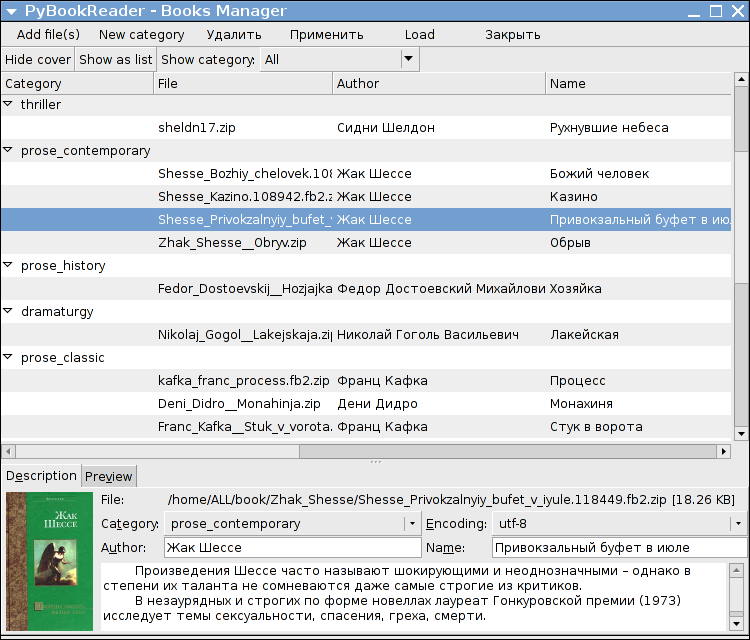The height and width of the screenshot is (640, 750).
Task: Sort by the Author column header
Action: click(x=439, y=83)
